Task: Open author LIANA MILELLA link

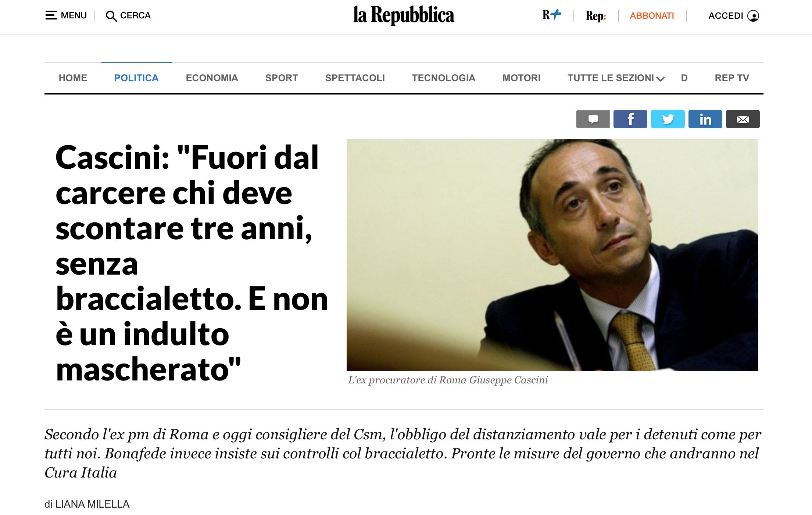Action: pyautogui.click(x=92, y=504)
